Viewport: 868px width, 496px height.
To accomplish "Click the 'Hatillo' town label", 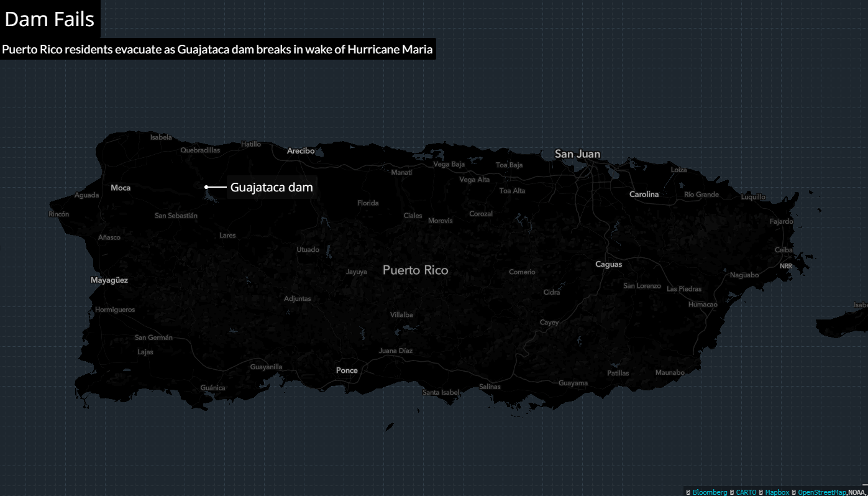I will point(251,144).
